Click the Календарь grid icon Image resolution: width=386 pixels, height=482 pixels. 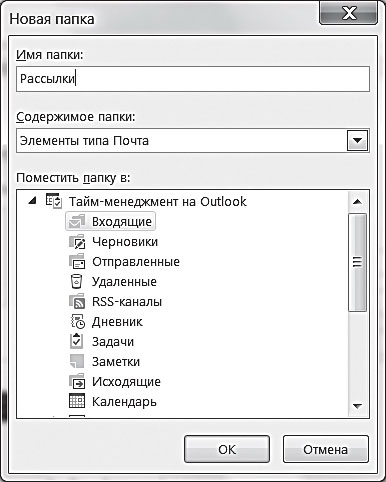click(x=77, y=401)
